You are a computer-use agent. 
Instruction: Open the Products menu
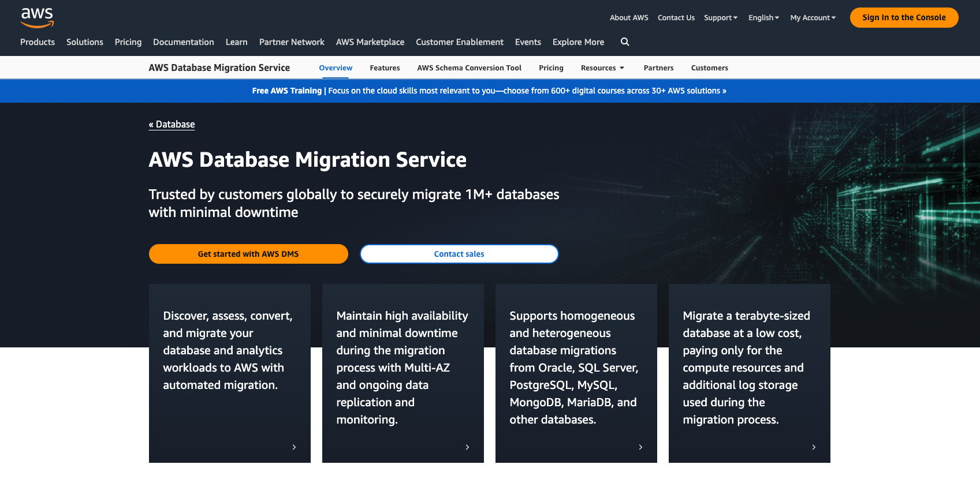click(x=38, y=42)
